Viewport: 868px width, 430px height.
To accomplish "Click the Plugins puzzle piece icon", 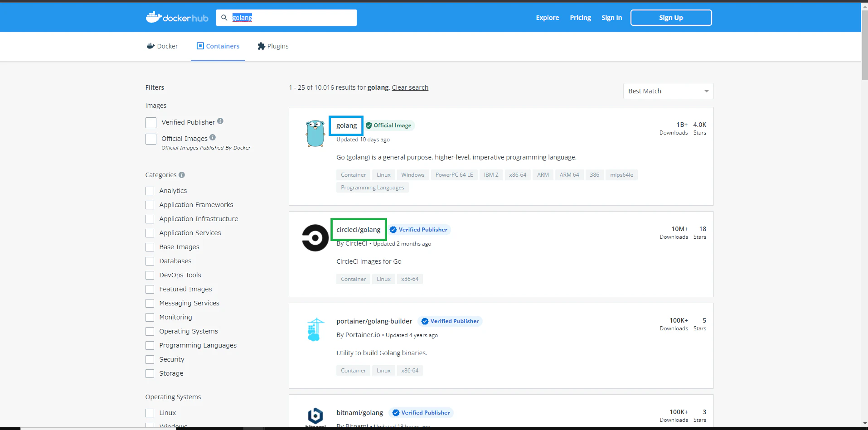I will click(261, 46).
